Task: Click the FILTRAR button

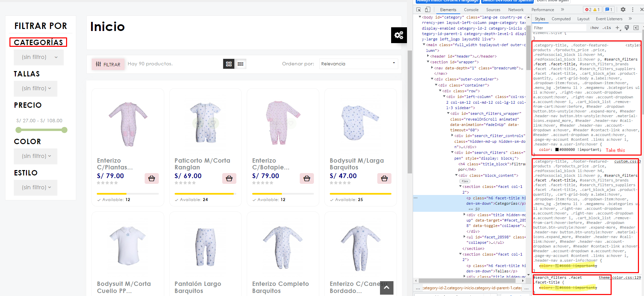Action: point(108,64)
